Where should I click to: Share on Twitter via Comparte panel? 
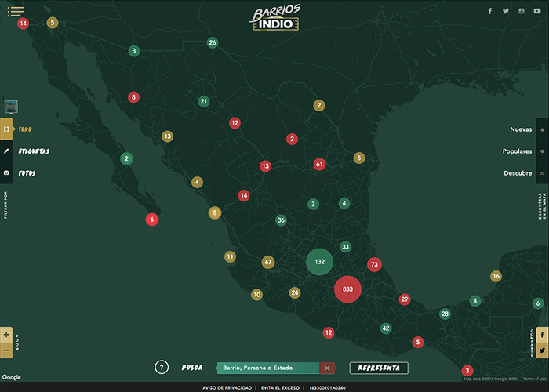(543, 350)
